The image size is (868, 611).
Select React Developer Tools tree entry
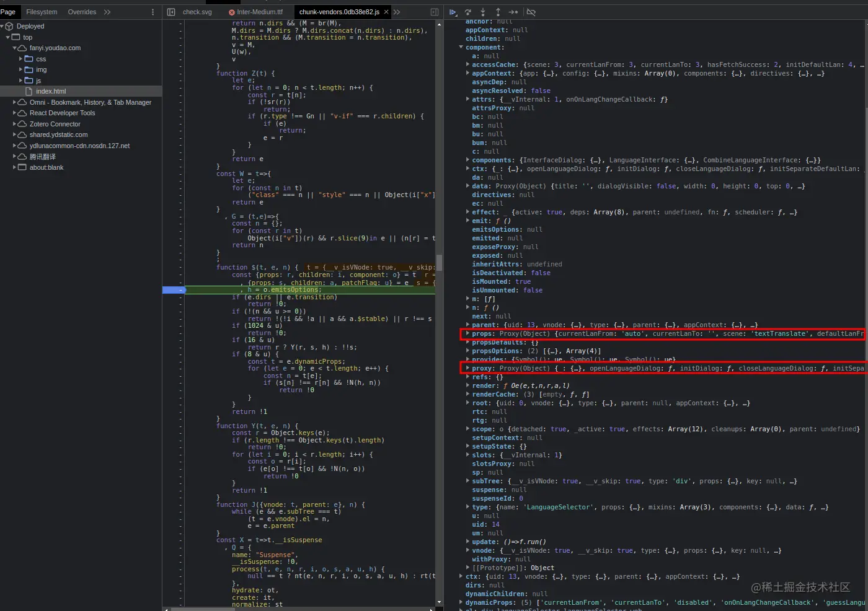click(x=62, y=113)
